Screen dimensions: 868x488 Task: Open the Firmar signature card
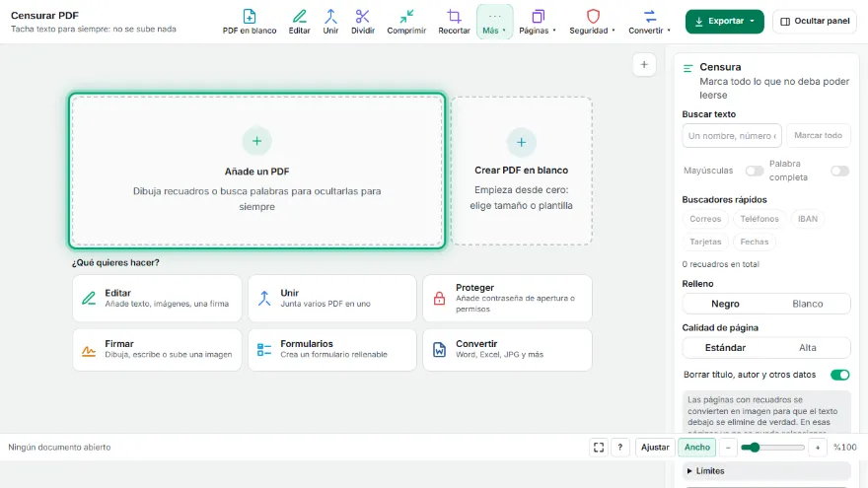pyautogui.click(x=157, y=349)
